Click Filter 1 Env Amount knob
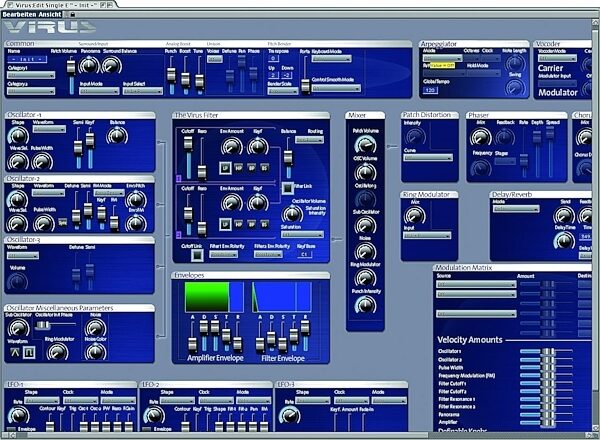 [x=232, y=147]
